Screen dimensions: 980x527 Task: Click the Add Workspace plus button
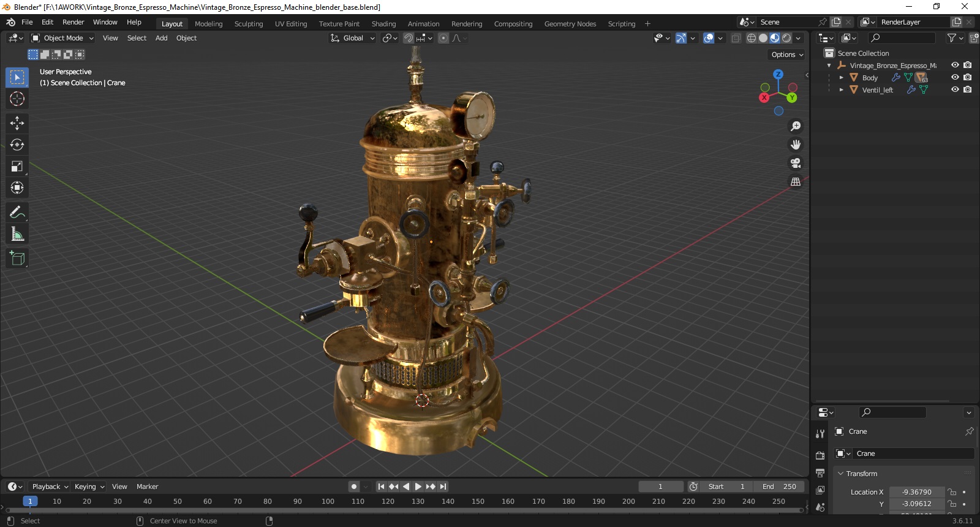click(647, 24)
